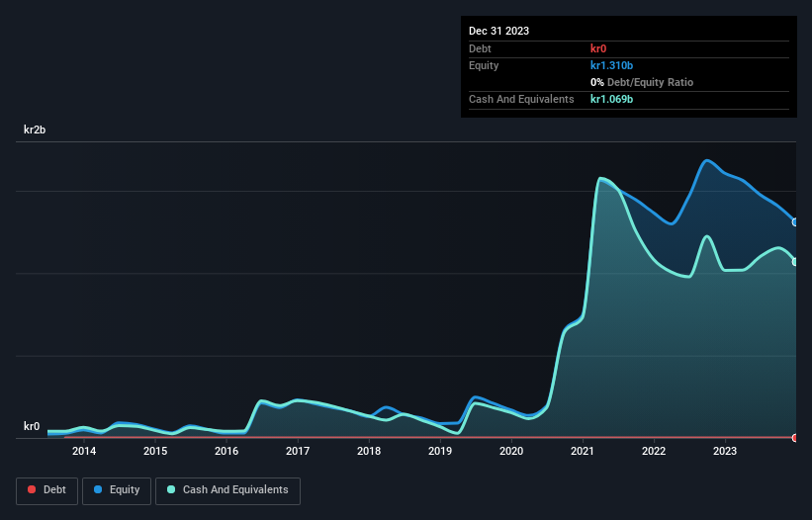
Task: Click the kr1.310b equity value
Action: pos(611,65)
